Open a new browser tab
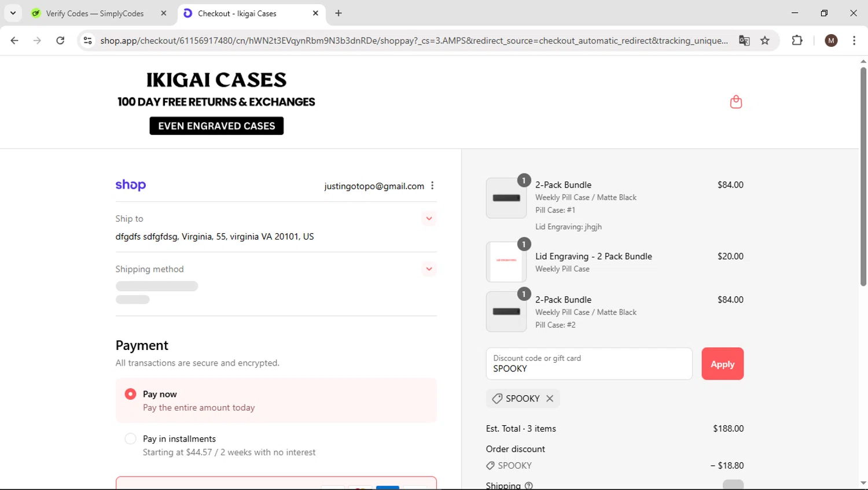Image resolution: width=868 pixels, height=490 pixels. [339, 13]
